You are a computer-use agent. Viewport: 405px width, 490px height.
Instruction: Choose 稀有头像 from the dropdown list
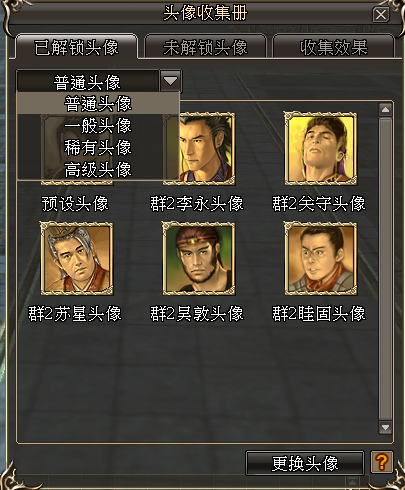pyautogui.click(x=98, y=148)
